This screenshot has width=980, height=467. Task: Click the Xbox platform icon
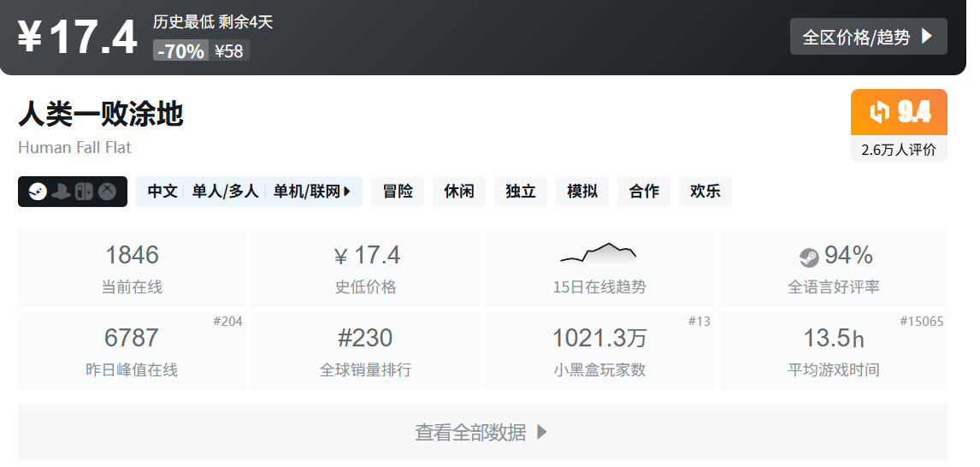(108, 192)
